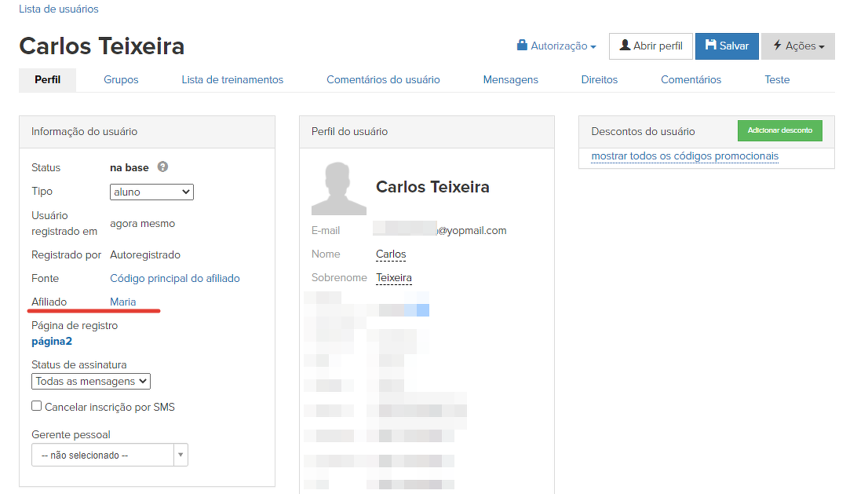Open the Tipo aluno dropdown
The image size is (868, 494).
pos(151,192)
